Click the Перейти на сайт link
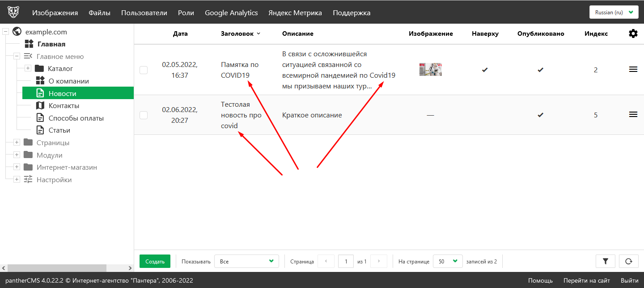 (586, 280)
